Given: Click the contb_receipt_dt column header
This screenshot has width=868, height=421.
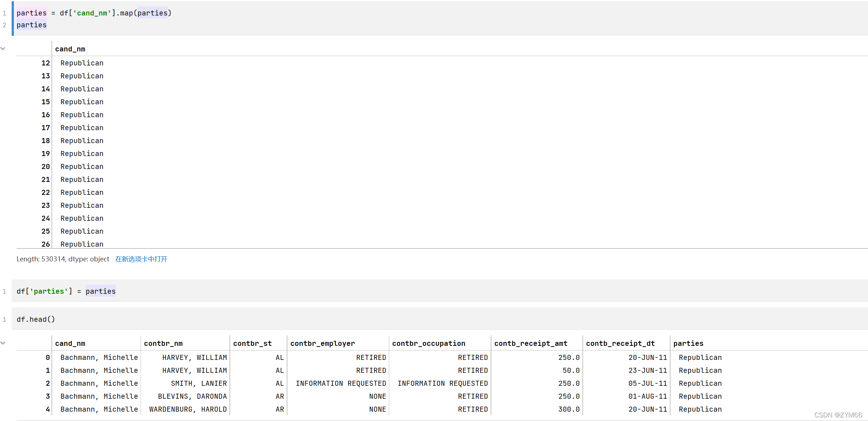Looking at the screenshot, I should (620, 343).
